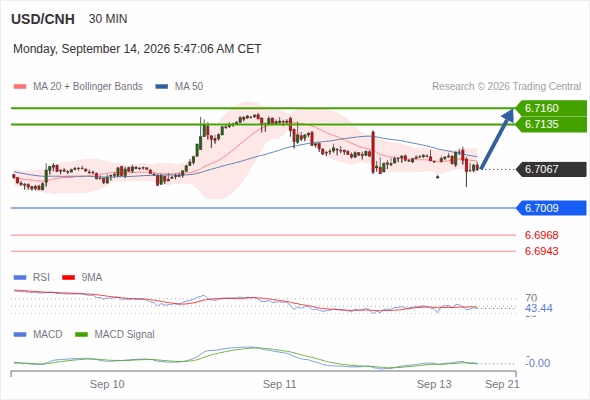The image size is (590, 400).
Task: Click MA 20 + Bollinger Bands red swatch
Action: click(x=20, y=87)
